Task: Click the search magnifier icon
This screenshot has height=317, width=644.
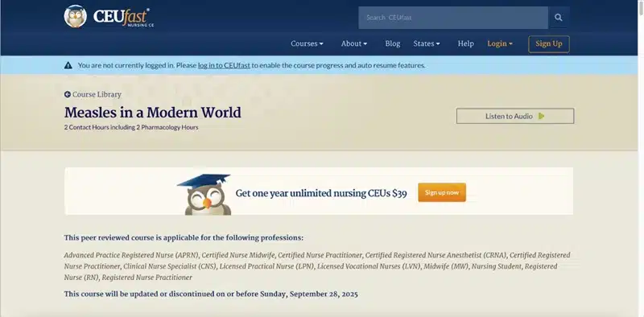Action: point(558,17)
